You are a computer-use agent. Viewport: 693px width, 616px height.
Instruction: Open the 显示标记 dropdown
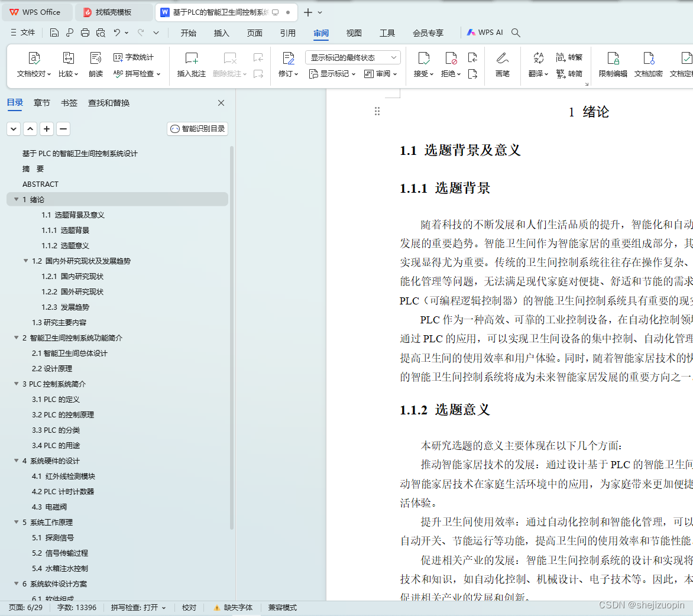click(x=332, y=74)
